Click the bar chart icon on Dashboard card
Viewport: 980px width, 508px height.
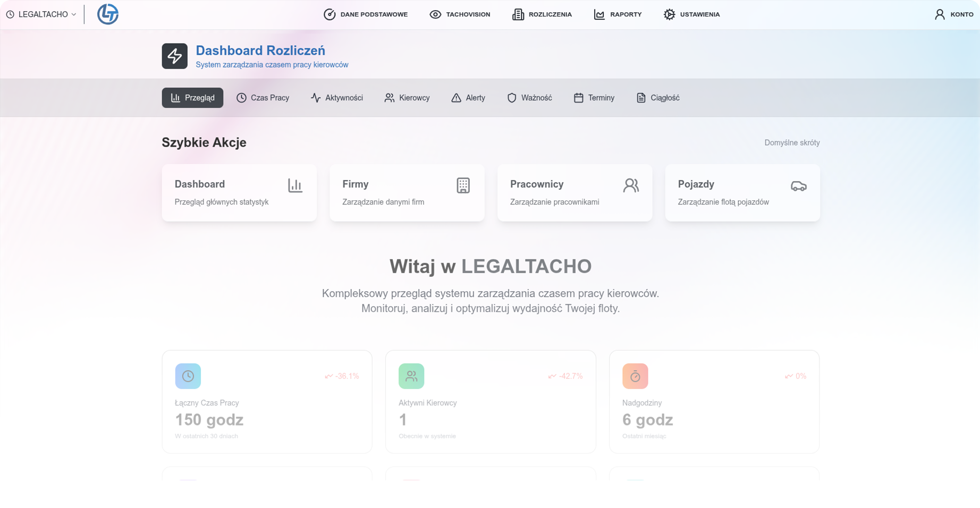click(295, 185)
